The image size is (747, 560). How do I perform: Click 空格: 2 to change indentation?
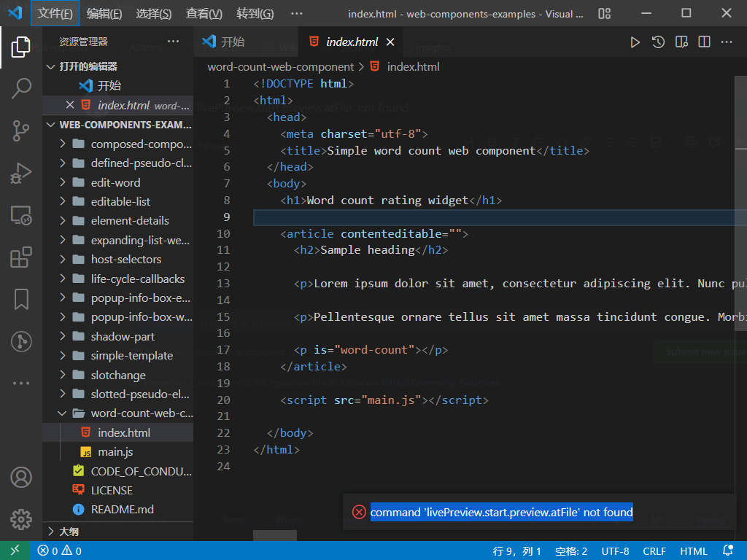[571, 551]
